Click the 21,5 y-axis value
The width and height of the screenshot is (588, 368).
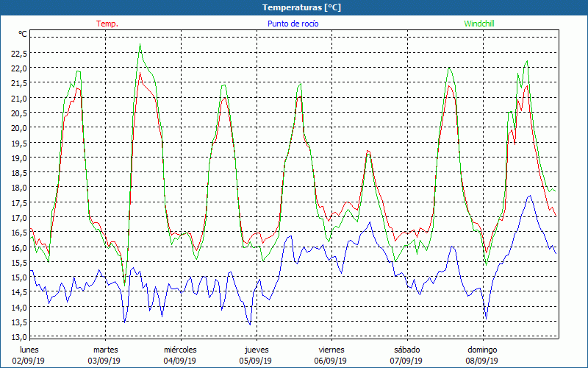[x=19, y=84]
